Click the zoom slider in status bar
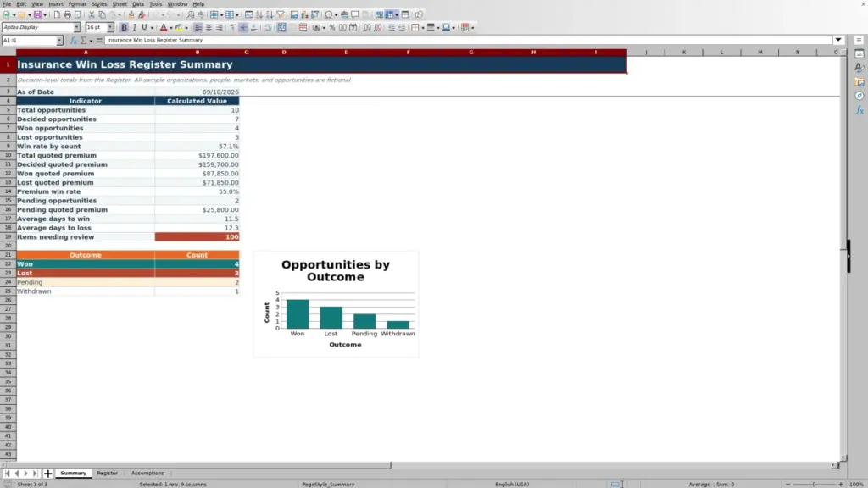868x488 pixels. (815, 485)
